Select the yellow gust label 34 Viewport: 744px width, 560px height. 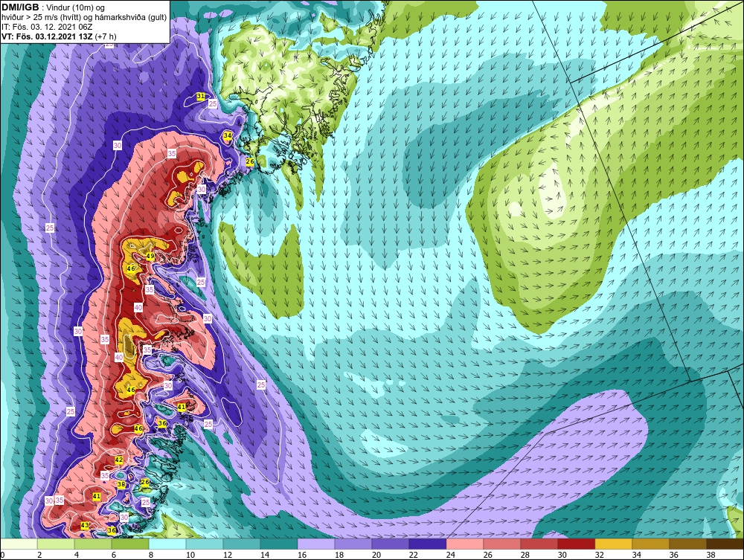(228, 135)
